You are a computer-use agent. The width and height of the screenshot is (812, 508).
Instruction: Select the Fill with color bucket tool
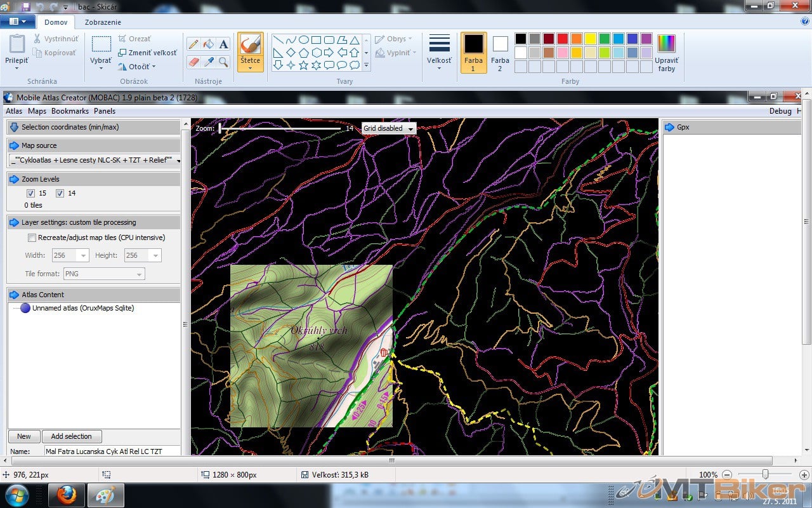tap(209, 44)
